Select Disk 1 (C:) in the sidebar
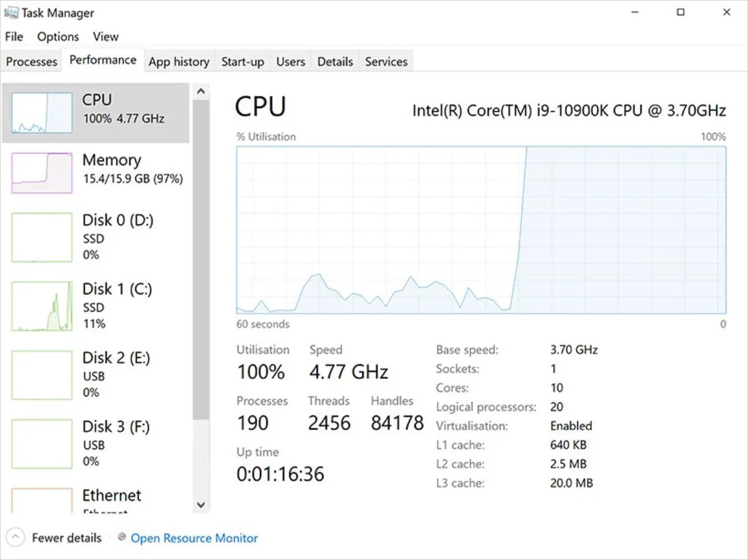The image size is (748, 560). pyautogui.click(x=96, y=306)
